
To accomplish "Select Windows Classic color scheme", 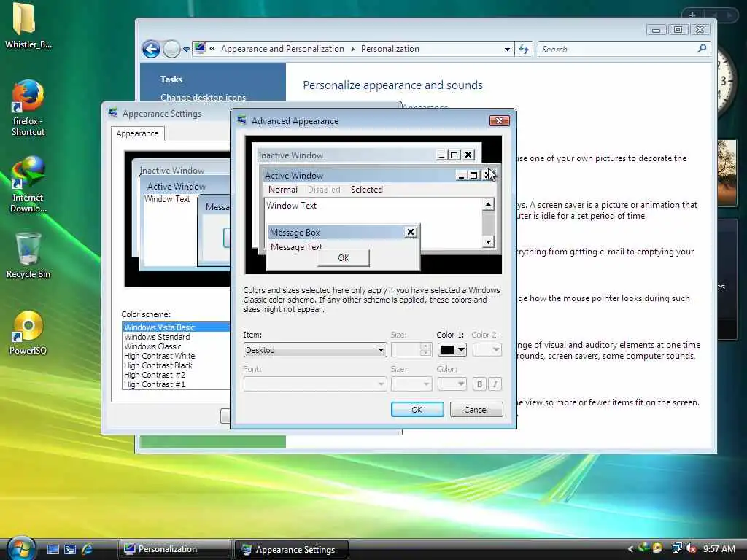I will (x=177, y=346).
